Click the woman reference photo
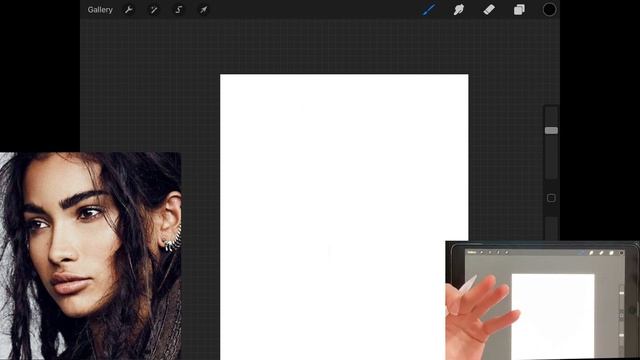The width and height of the screenshot is (640, 360). pos(91,256)
